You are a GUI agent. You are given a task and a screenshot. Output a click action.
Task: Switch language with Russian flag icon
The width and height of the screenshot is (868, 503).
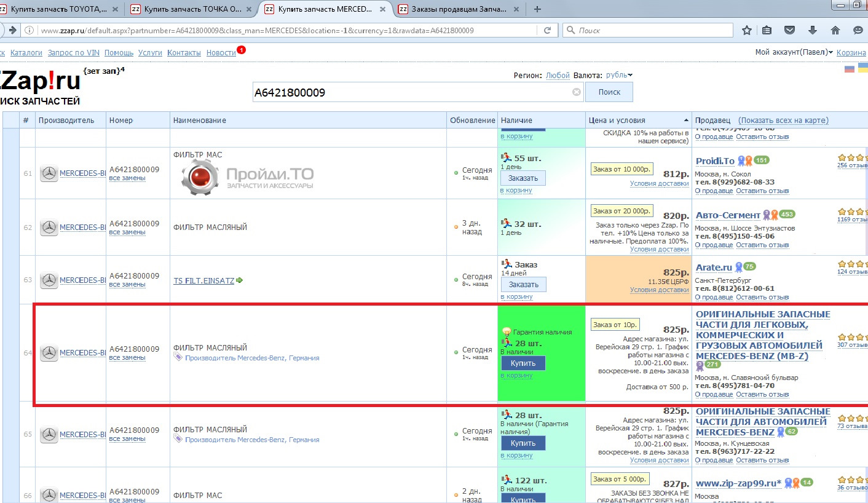[850, 69]
